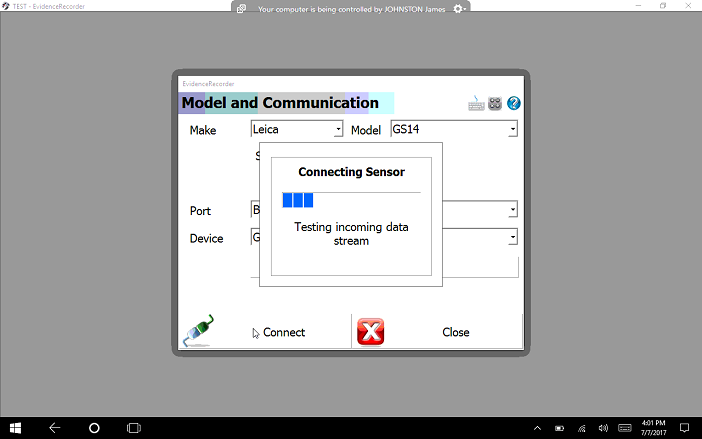Click the Cortana circle icon
The width and height of the screenshot is (702, 439).
[x=94, y=427]
